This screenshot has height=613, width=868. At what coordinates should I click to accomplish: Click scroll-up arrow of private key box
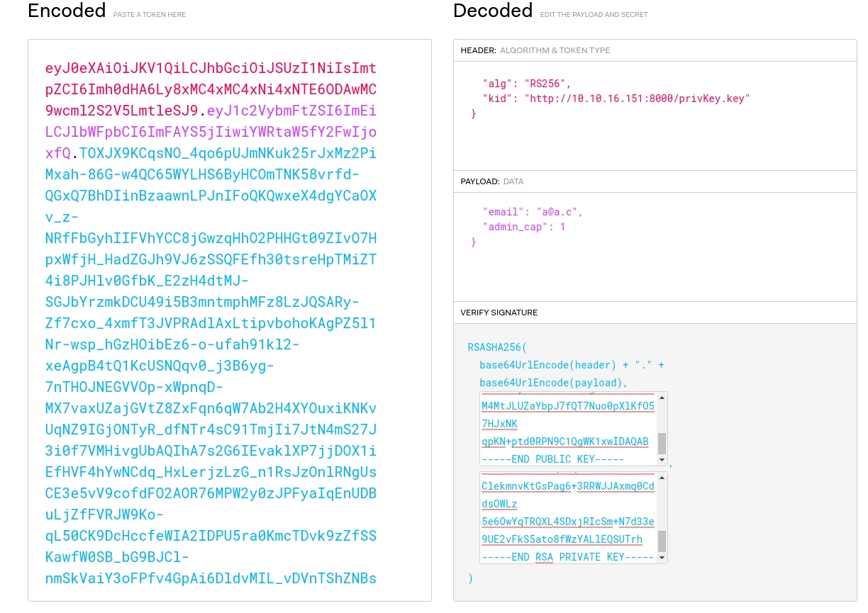coord(662,477)
